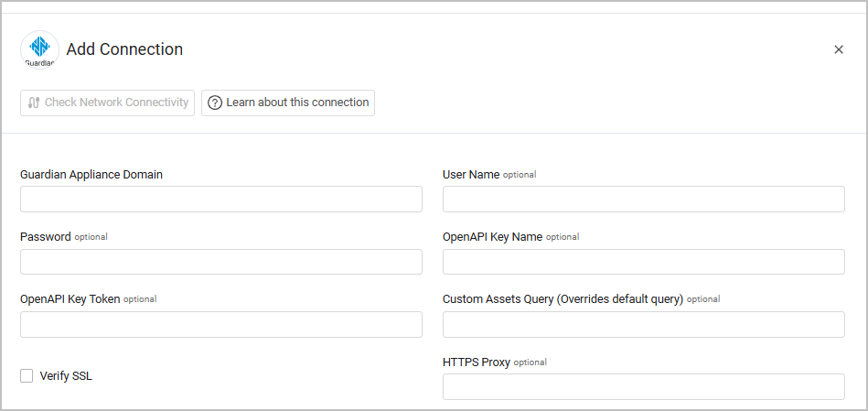Click the HTTPS Proxy label text
The height and width of the screenshot is (411, 868).
(476, 362)
